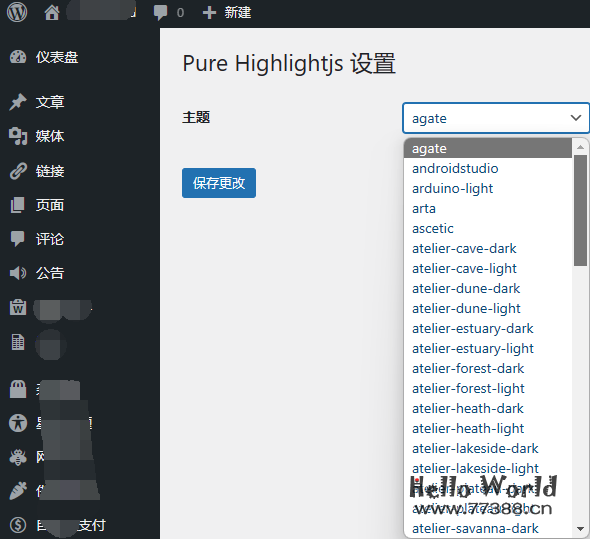The width and height of the screenshot is (590, 539).
Task: Select agate option in list
Action: pos(488,148)
